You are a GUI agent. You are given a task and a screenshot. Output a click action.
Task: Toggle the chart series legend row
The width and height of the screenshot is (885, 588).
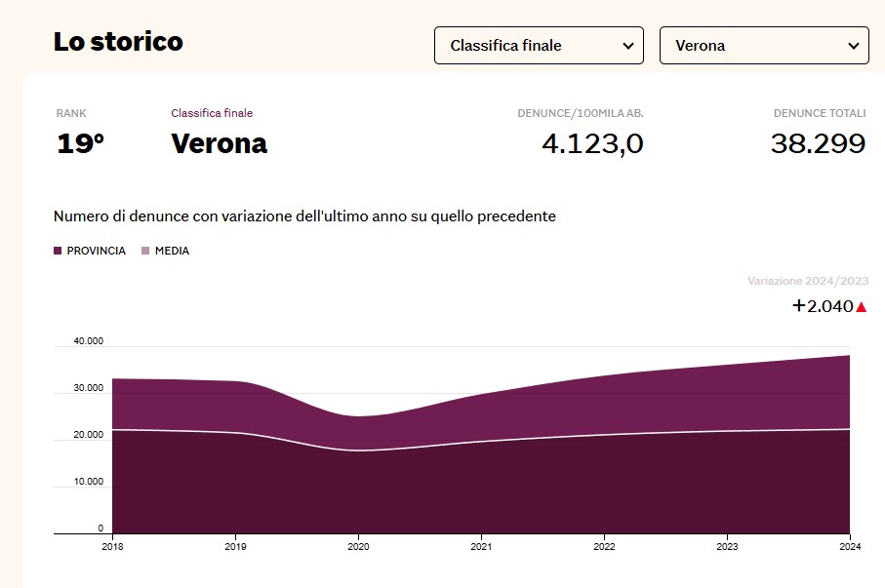pyautogui.click(x=117, y=251)
